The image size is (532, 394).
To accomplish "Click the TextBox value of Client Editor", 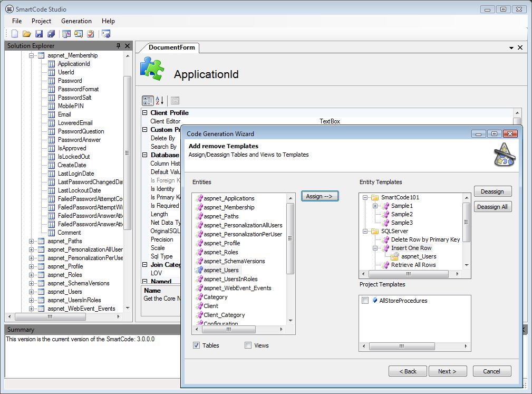I will pos(330,121).
